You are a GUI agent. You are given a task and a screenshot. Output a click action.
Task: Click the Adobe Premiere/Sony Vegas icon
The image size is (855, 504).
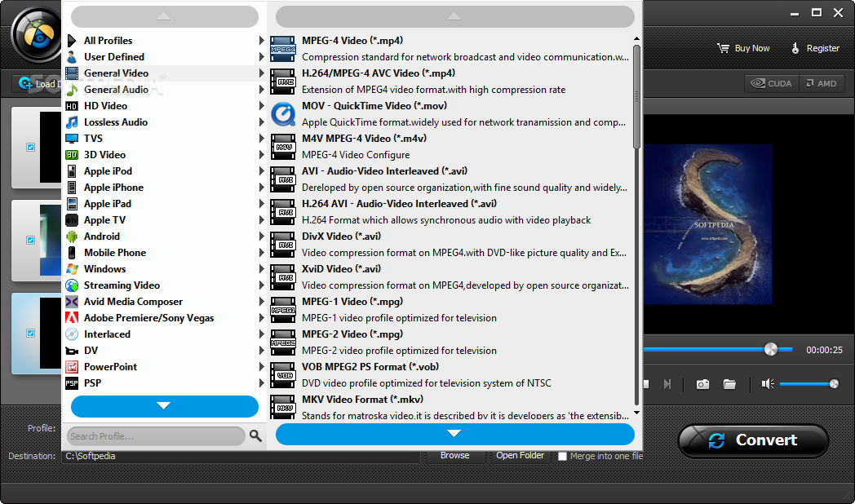72,318
